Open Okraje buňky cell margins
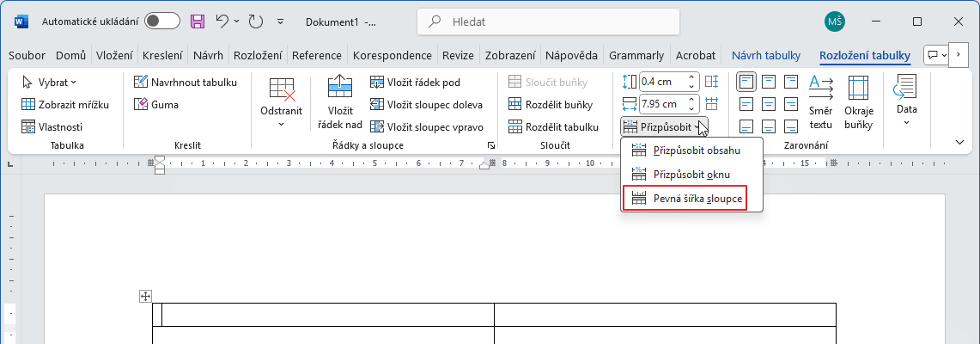The height and width of the screenshot is (344, 980). 858,101
